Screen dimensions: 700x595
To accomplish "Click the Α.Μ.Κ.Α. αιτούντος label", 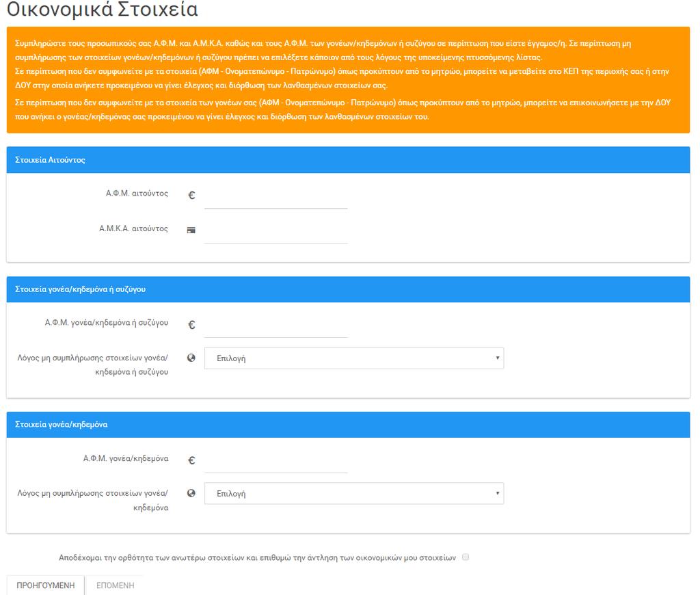I will [133, 228].
